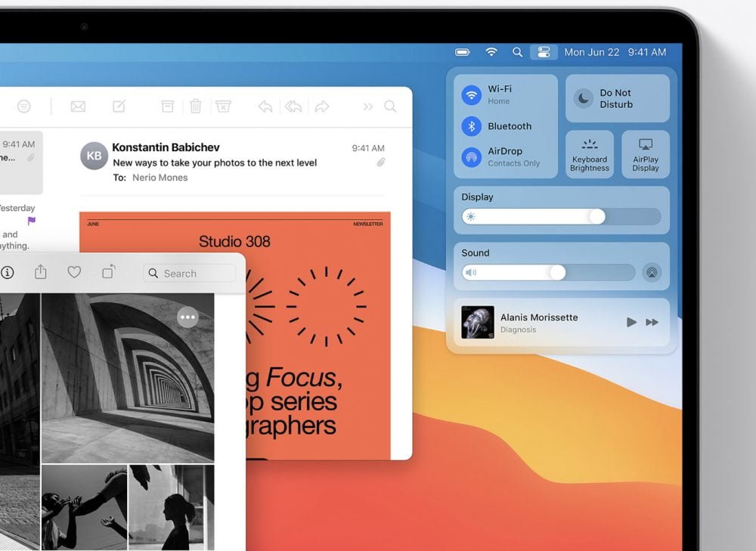Delete message with the trash icon
The height and width of the screenshot is (551, 756).
(195, 107)
